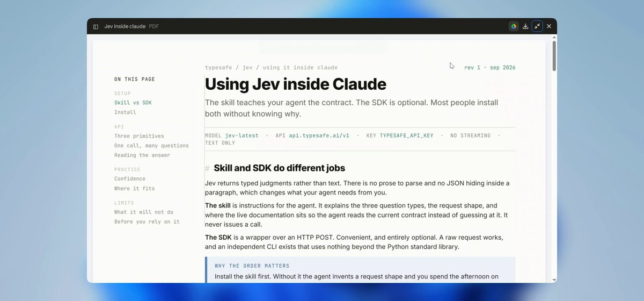
Task: Jump to 'Skill vs SDK' section
Action: [133, 103]
